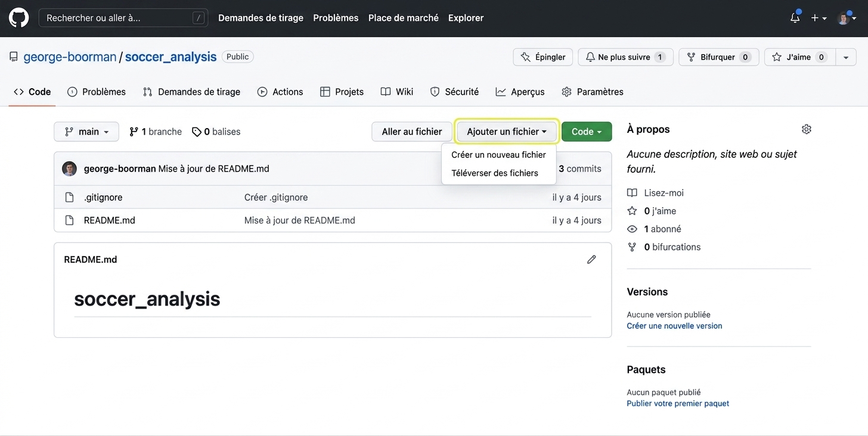The image size is (868, 436).
Task: Open the latest commit message by george-boorman
Action: [x=214, y=169]
